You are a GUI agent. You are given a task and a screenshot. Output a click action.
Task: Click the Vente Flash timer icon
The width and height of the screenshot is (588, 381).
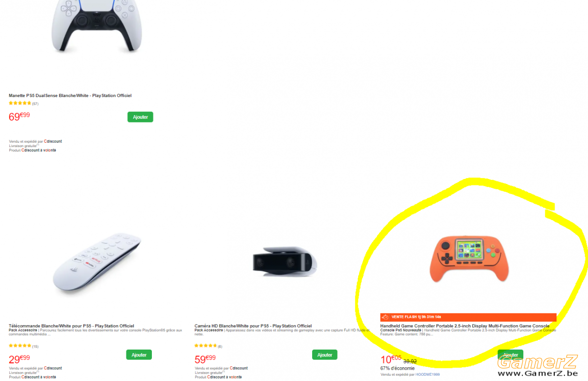click(x=385, y=317)
